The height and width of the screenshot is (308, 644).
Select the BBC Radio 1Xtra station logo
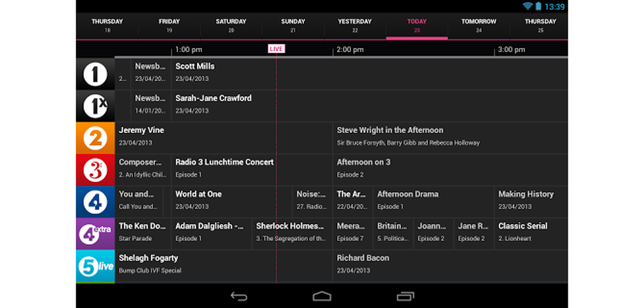[95, 106]
